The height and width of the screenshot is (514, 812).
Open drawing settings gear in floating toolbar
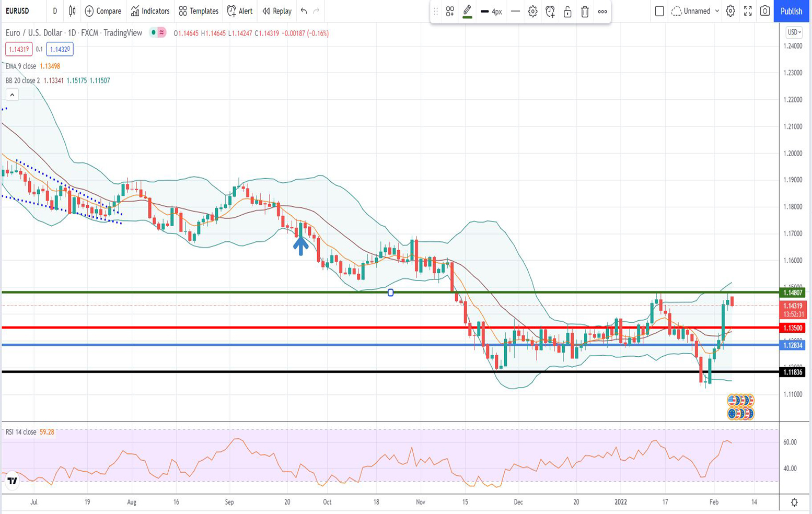[x=532, y=11]
